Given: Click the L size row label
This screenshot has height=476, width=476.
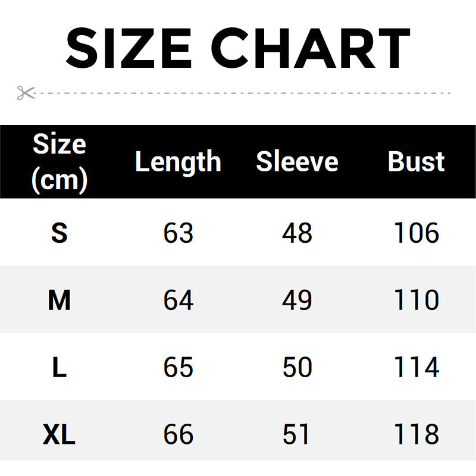Looking at the screenshot, I should click(x=59, y=367).
